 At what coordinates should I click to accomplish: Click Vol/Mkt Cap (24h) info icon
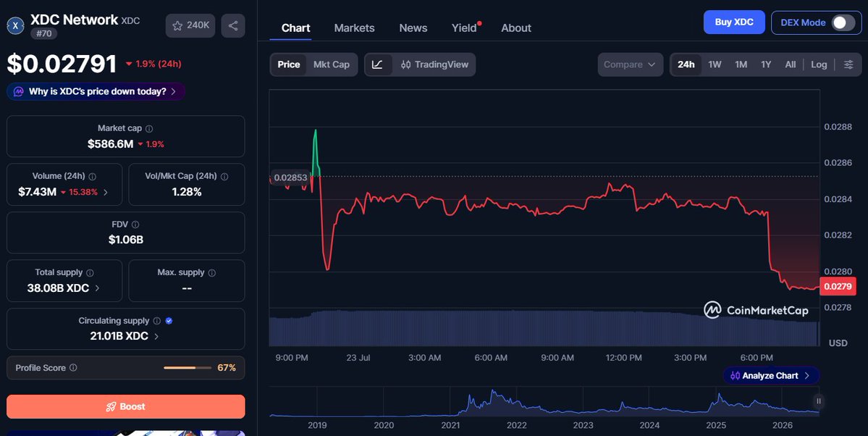[224, 177]
